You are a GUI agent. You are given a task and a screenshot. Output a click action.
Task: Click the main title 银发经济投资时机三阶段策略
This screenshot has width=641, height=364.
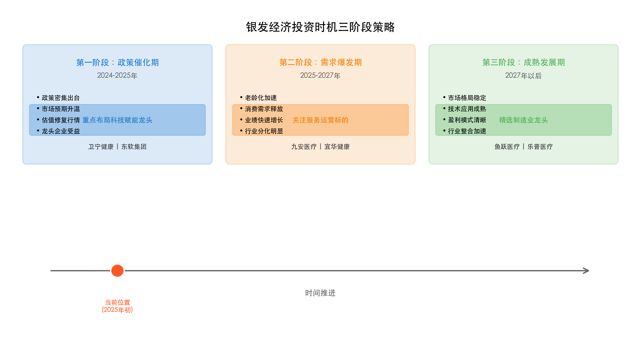click(x=320, y=27)
